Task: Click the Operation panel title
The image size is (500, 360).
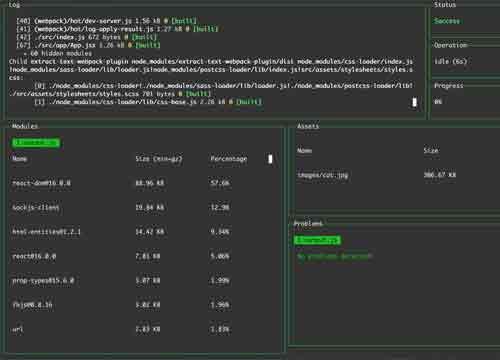Action: [451, 45]
